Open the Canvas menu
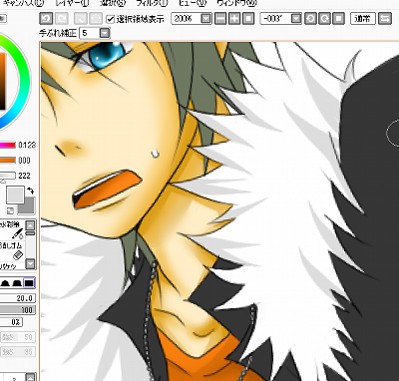Screen dimensions: 399x381 23,3
